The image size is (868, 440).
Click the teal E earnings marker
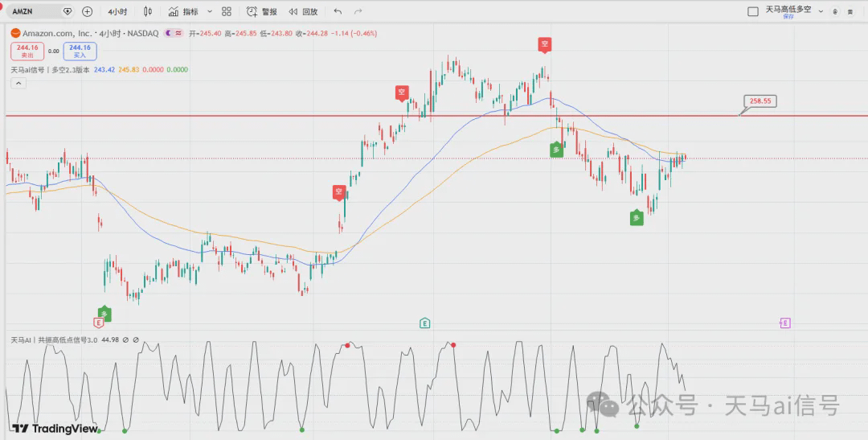pos(424,323)
